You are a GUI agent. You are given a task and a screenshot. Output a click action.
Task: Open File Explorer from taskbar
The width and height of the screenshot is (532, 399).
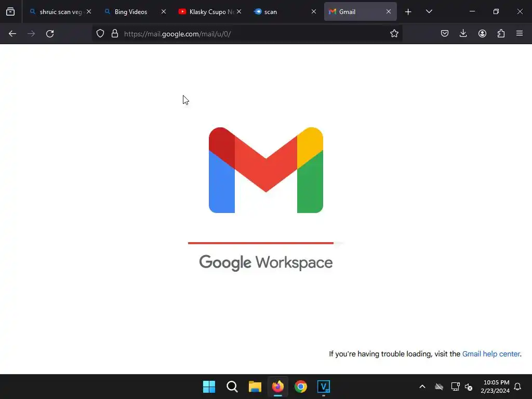(255, 387)
